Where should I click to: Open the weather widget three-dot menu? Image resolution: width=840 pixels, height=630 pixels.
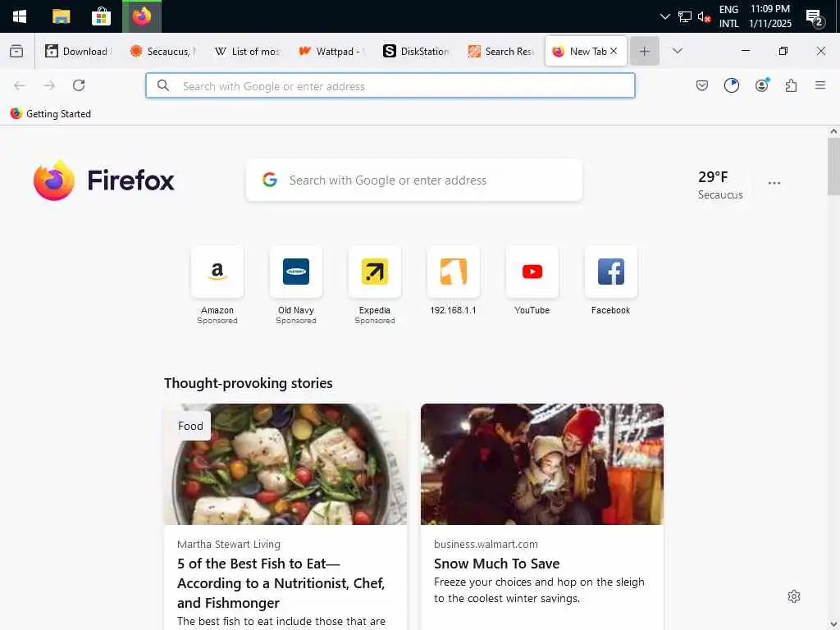tap(774, 183)
